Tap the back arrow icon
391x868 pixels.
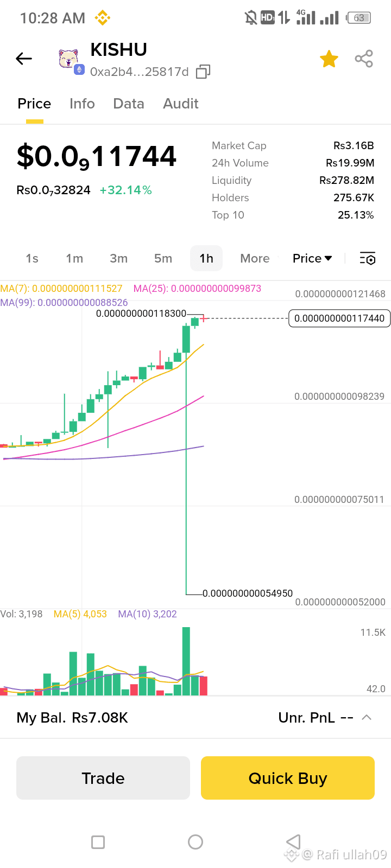[x=24, y=59]
